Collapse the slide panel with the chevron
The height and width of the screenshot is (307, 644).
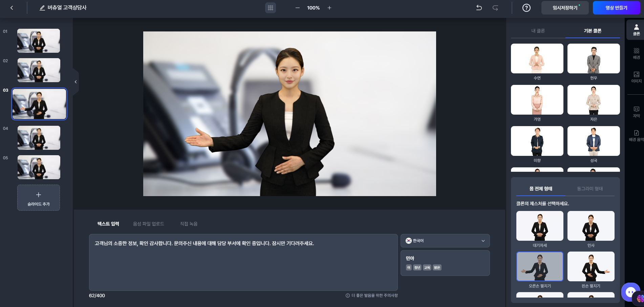pos(76,81)
